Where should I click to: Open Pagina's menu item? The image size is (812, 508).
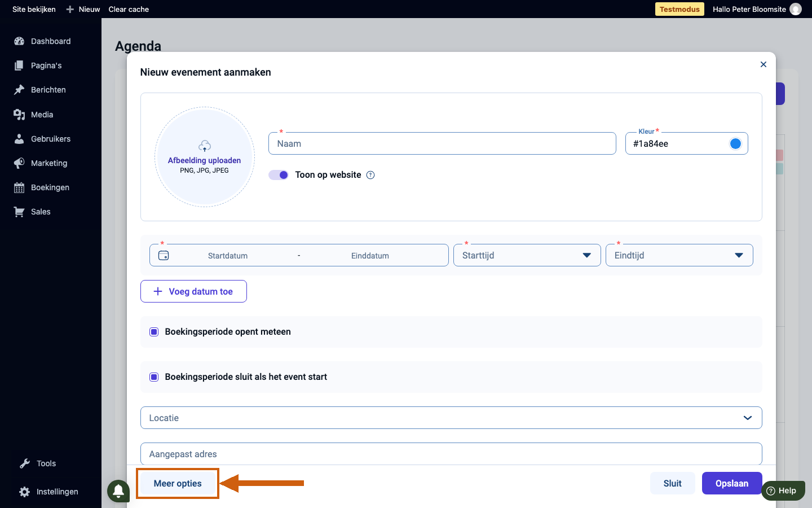[x=46, y=65]
